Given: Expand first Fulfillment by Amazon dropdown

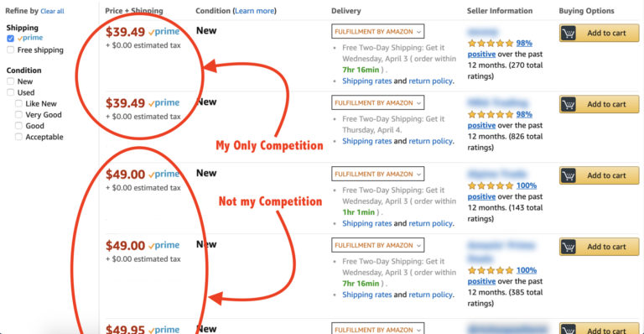Looking at the screenshot, I should tap(377, 32).
